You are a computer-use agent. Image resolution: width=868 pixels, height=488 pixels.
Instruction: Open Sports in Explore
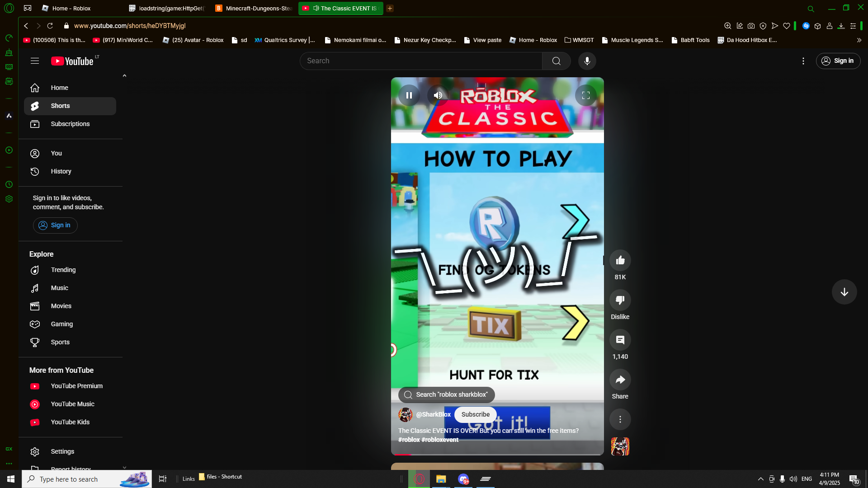(70, 342)
